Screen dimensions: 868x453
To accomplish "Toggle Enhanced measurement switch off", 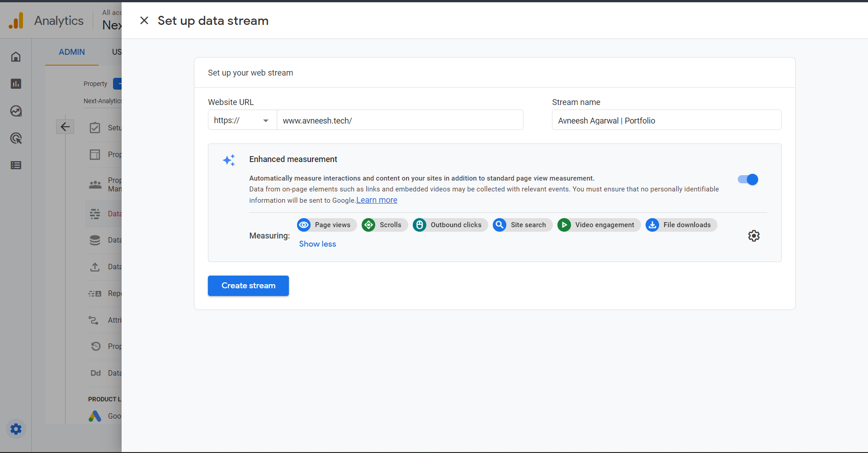I will coord(748,180).
